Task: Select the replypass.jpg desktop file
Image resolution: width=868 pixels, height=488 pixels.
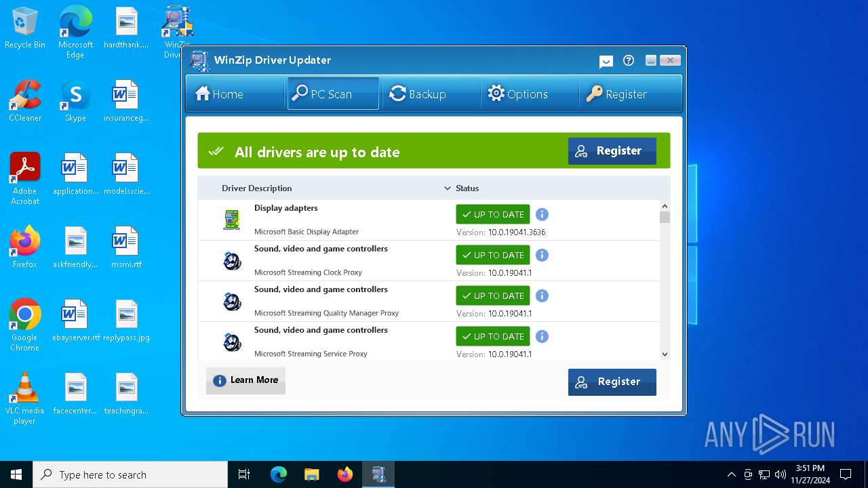Action: click(x=126, y=321)
